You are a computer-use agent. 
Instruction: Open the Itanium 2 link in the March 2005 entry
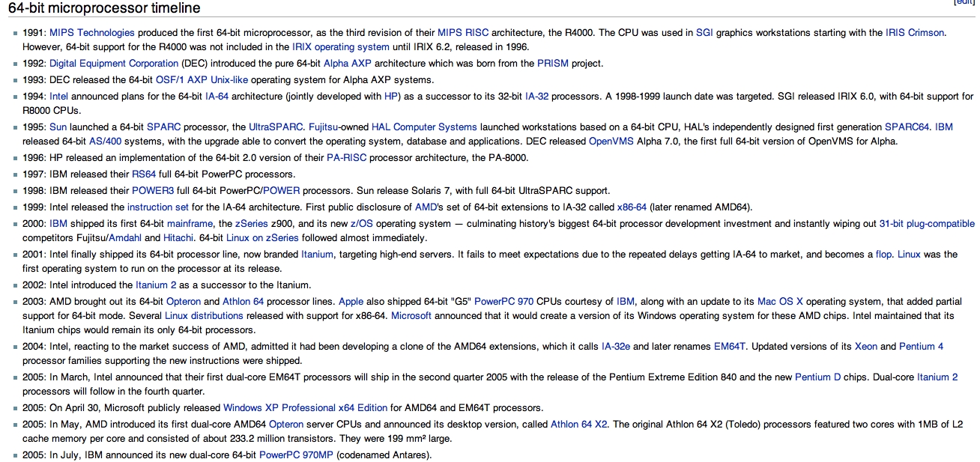[937, 377]
